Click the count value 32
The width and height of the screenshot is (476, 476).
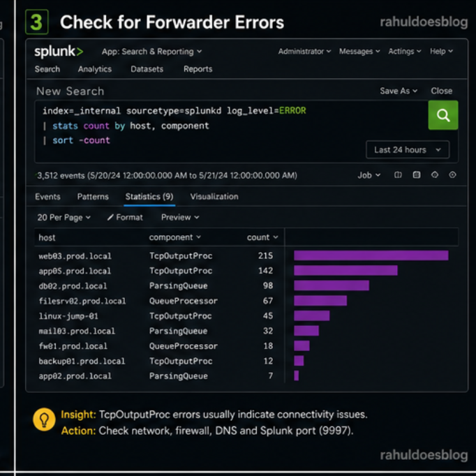[268, 331]
